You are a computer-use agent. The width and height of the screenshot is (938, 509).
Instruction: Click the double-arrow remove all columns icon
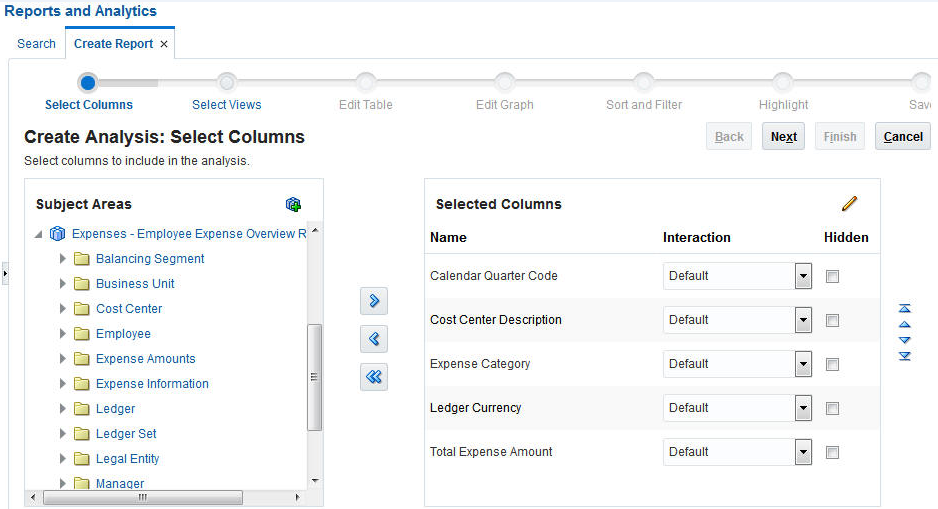tap(374, 377)
